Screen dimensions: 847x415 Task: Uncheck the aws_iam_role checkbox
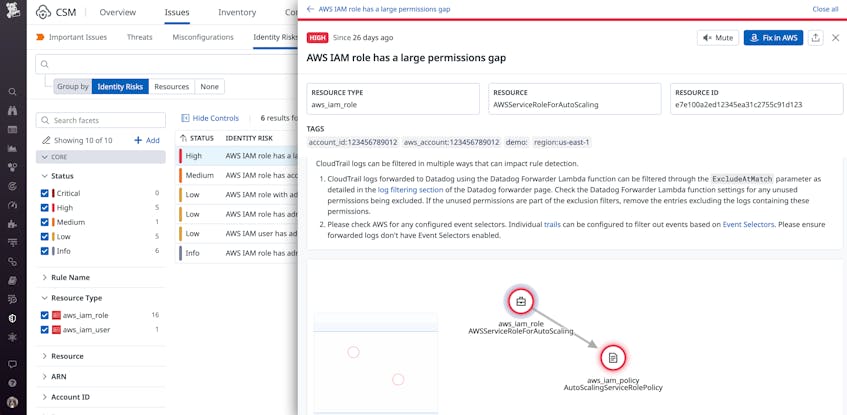pos(45,315)
